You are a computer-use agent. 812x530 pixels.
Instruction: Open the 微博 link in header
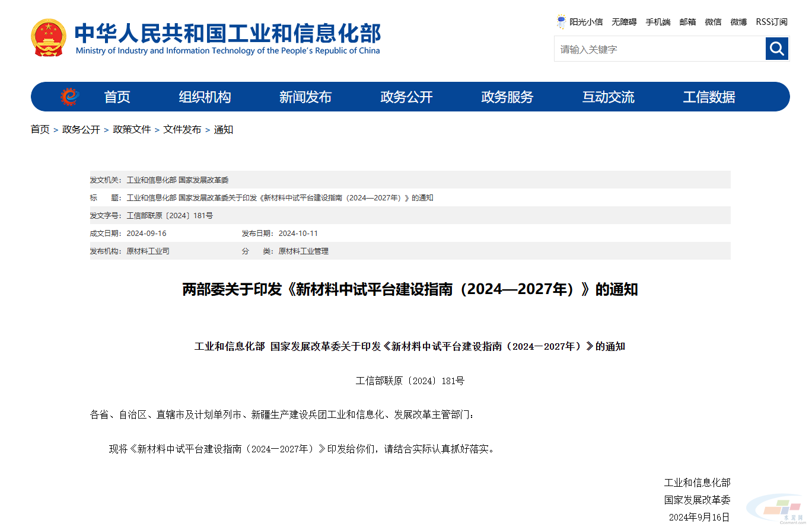[x=738, y=22]
